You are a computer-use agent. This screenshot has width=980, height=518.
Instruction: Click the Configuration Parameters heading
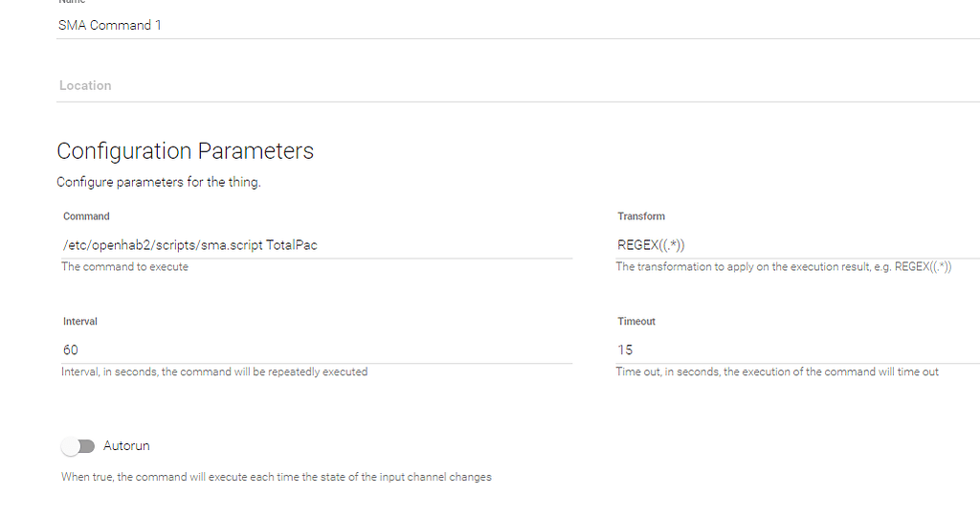coord(185,151)
